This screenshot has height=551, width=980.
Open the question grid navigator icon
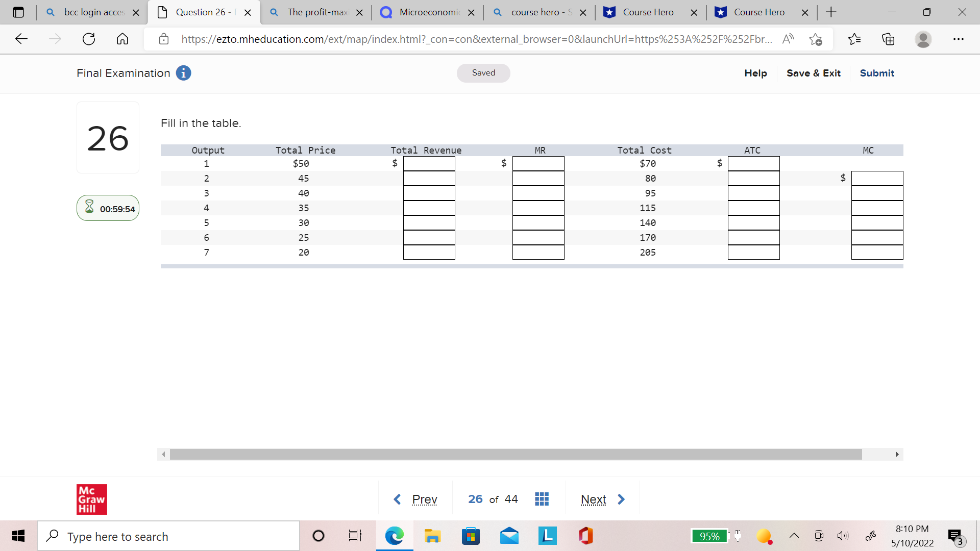pyautogui.click(x=542, y=499)
